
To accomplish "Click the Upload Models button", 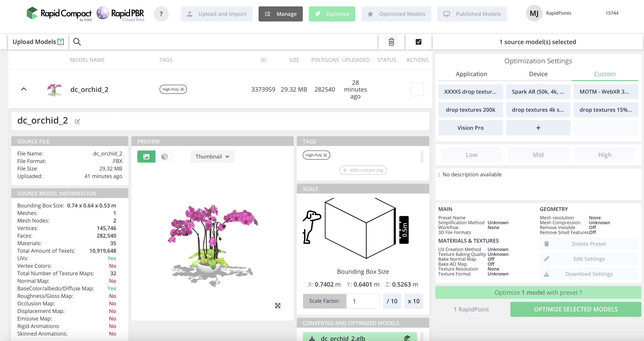I will click(x=38, y=42).
